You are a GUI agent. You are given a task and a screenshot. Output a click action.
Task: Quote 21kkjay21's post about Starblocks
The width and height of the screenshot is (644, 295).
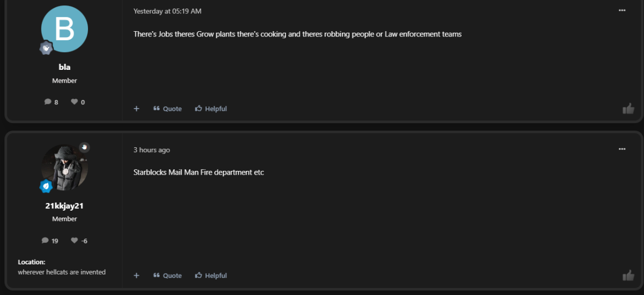(167, 275)
